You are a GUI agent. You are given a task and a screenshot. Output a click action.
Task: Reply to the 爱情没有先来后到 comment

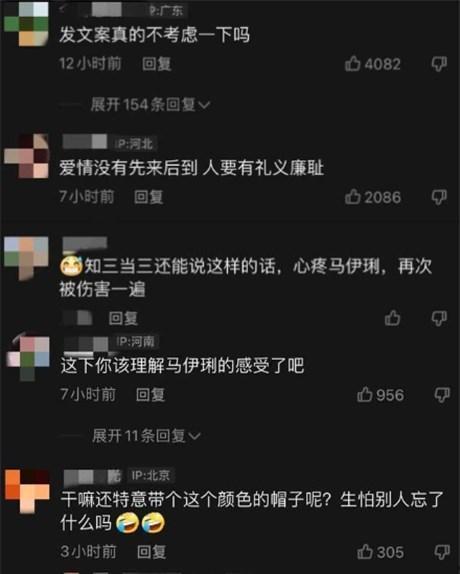click(148, 197)
